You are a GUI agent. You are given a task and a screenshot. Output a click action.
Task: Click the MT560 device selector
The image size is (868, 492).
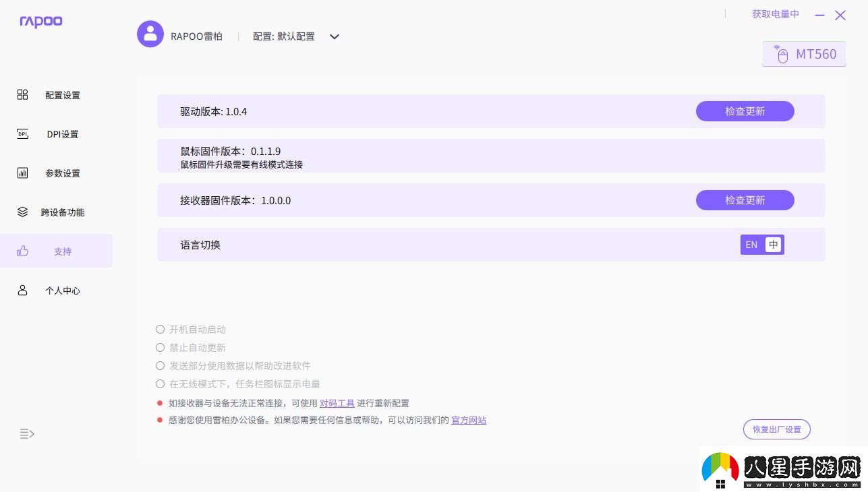click(x=804, y=54)
